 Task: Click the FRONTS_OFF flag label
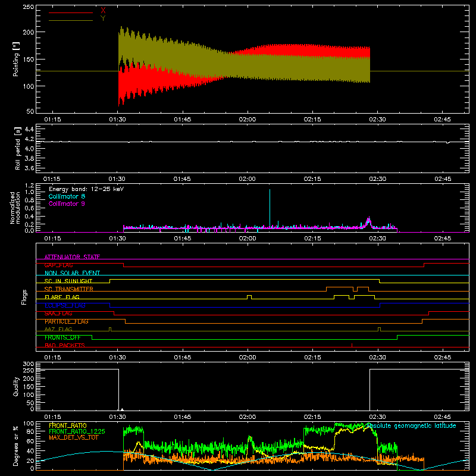pos(62,337)
